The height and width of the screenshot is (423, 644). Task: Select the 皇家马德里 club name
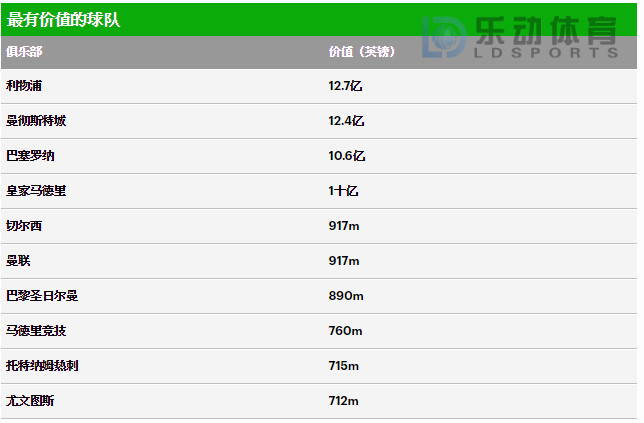pyautogui.click(x=36, y=191)
